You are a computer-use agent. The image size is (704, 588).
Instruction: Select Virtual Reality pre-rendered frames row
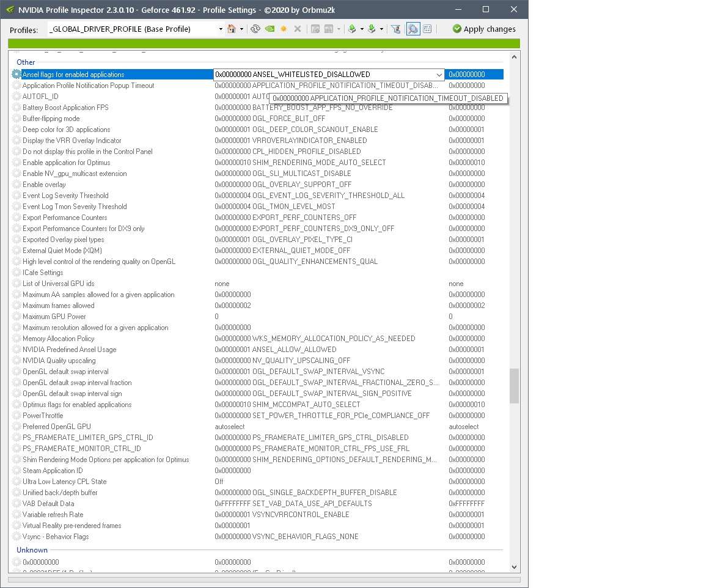click(x=257, y=526)
